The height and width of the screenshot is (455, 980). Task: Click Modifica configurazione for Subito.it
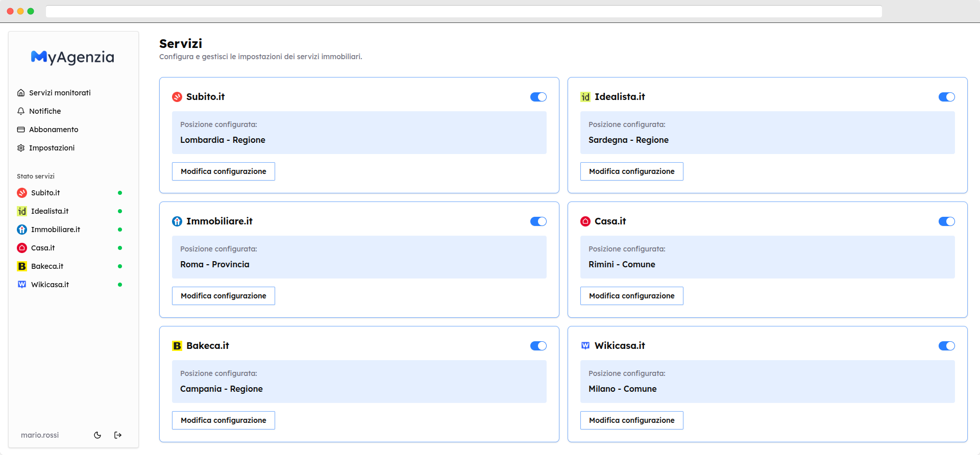pyautogui.click(x=224, y=171)
